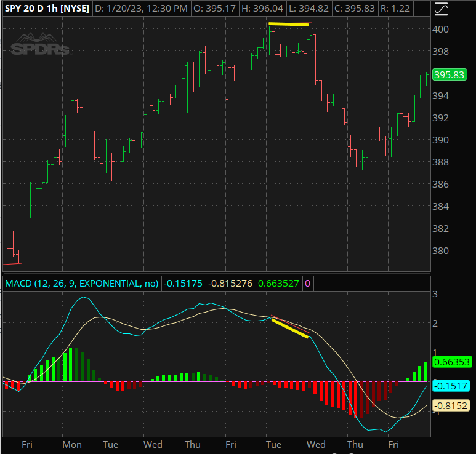
Task: Click the SPY 20 D 1h [NYSE] chart title
Action: coord(47,8)
